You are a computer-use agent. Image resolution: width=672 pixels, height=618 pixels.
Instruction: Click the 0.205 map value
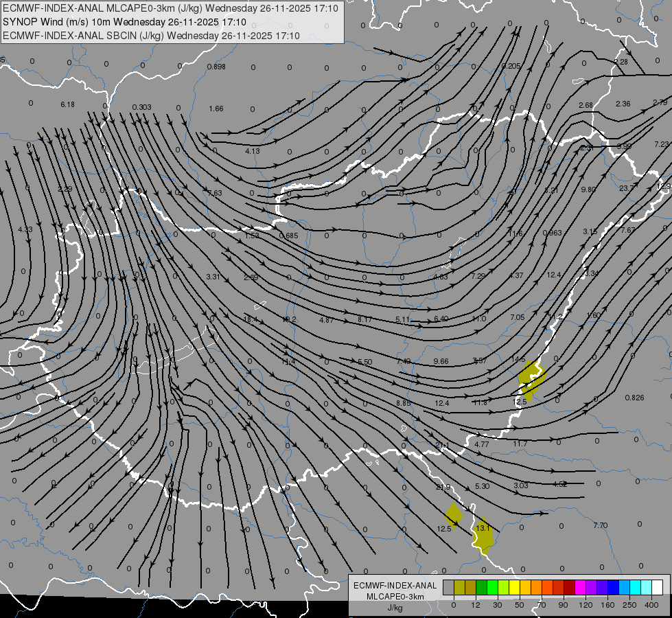(x=511, y=66)
